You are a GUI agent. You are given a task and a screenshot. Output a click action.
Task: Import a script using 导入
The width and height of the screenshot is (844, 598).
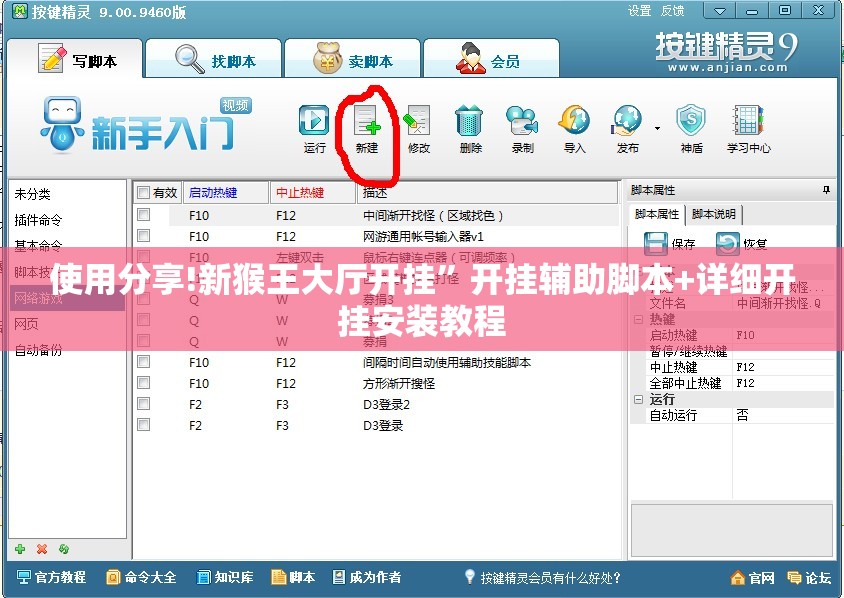click(574, 128)
